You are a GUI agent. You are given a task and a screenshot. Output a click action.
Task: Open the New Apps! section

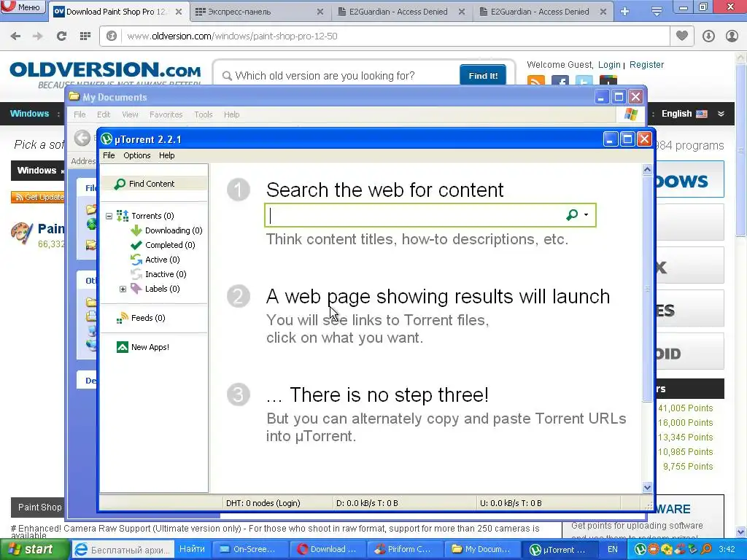(x=143, y=347)
